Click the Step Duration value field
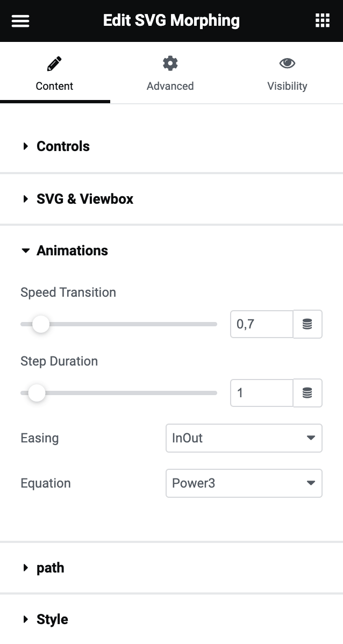 click(261, 393)
